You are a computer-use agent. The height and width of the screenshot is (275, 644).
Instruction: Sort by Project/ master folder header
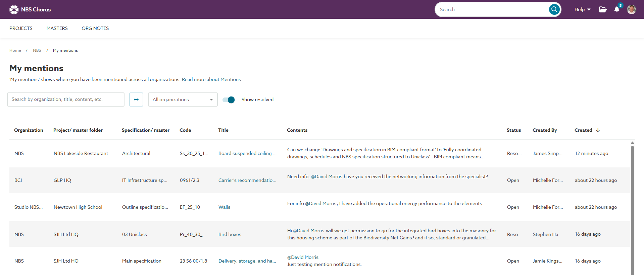click(78, 130)
